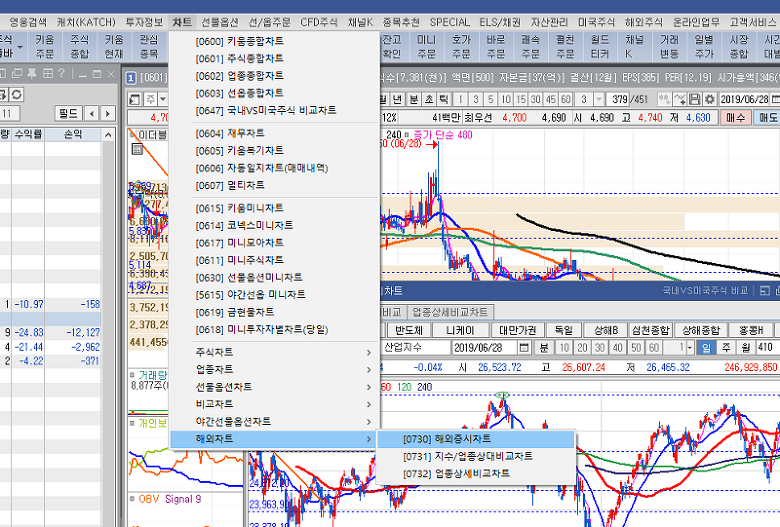Click the 필드 button in left panel
This screenshot has height=527, width=780.
68,114
